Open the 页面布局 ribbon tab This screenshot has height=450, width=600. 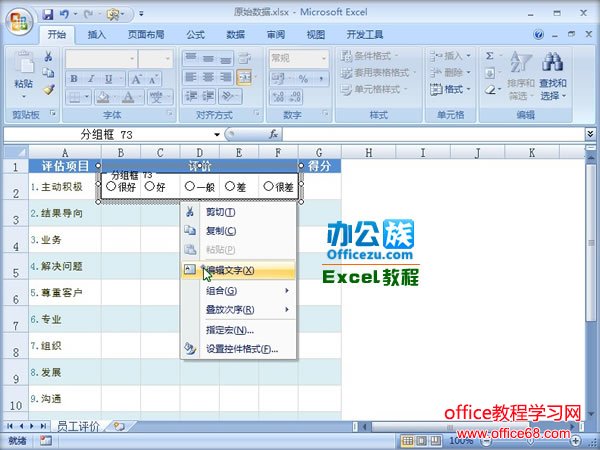tap(146, 35)
